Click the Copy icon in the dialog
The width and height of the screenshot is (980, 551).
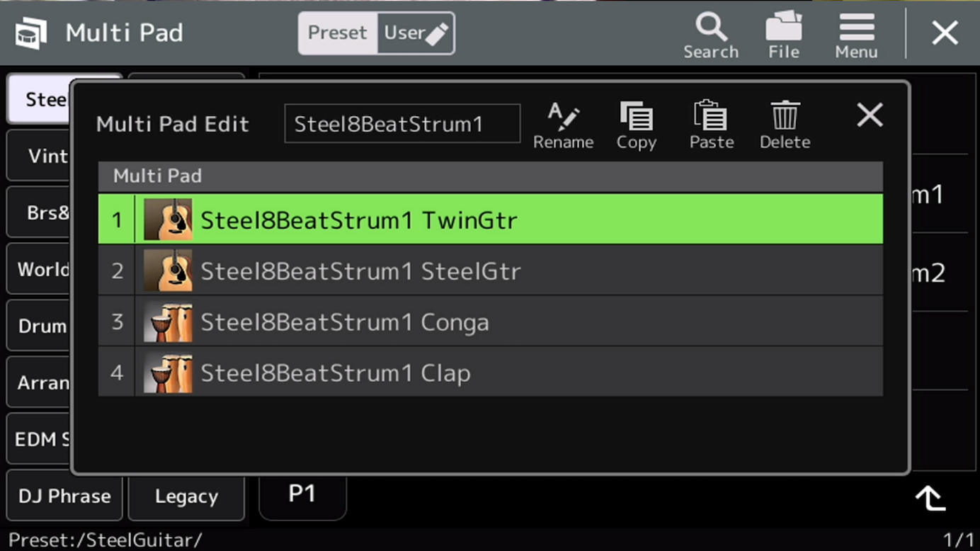pyautogui.click(x=636, y=125)
